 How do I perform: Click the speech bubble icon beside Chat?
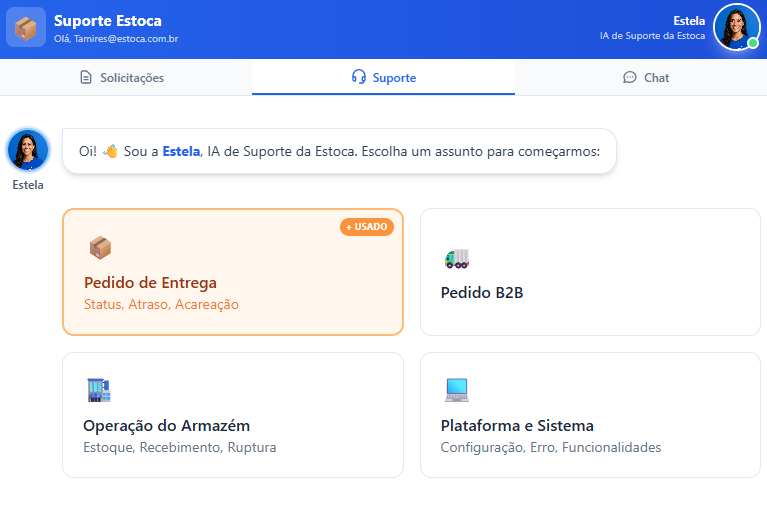[629, 78]
